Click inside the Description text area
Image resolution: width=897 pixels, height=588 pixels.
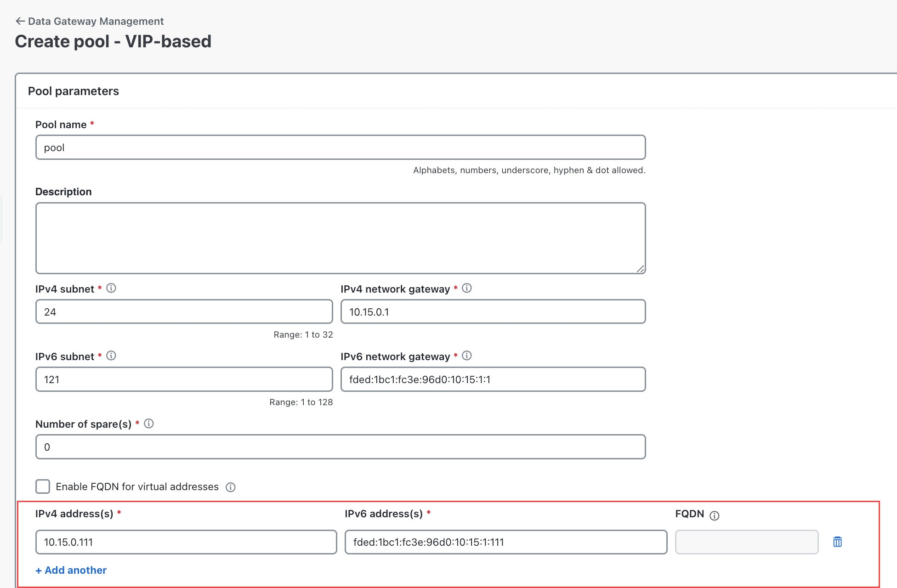(x=341, y=238)
